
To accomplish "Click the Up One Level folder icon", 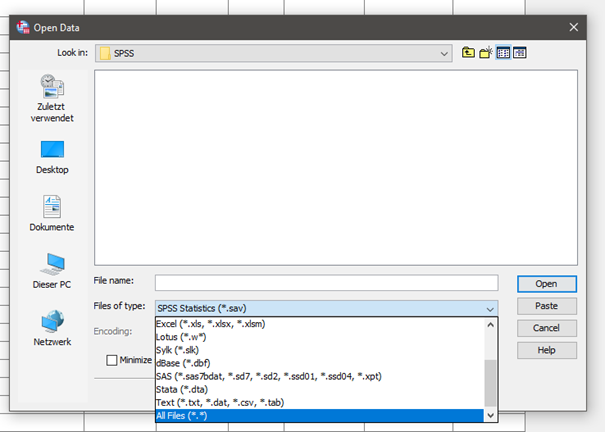I will point(468,52).
